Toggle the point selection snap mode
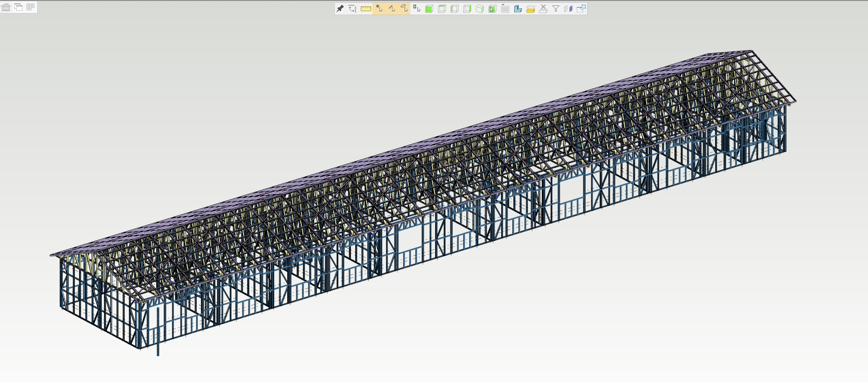The width and height of the screenshot is (868, 382). tap(379, 9)
